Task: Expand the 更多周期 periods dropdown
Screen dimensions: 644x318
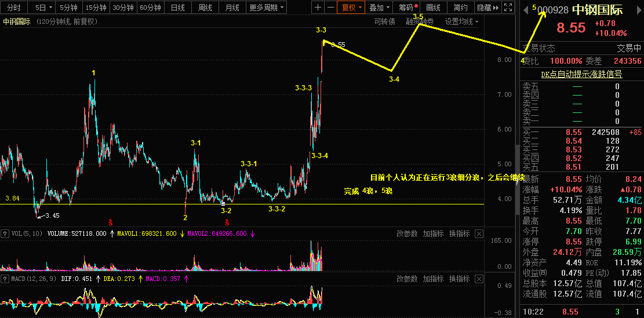Action: (x=266, y=7)
